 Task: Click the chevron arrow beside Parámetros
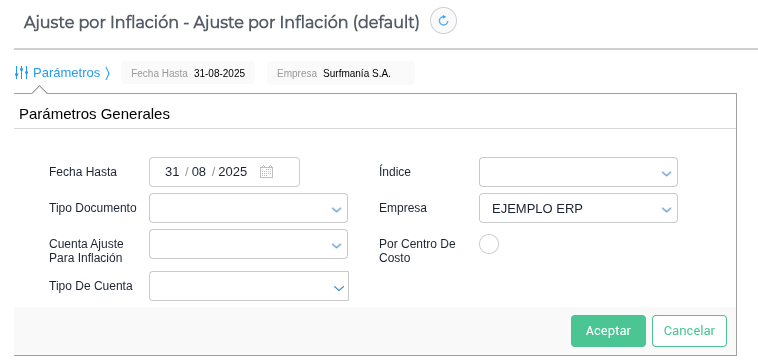(107, 73)
